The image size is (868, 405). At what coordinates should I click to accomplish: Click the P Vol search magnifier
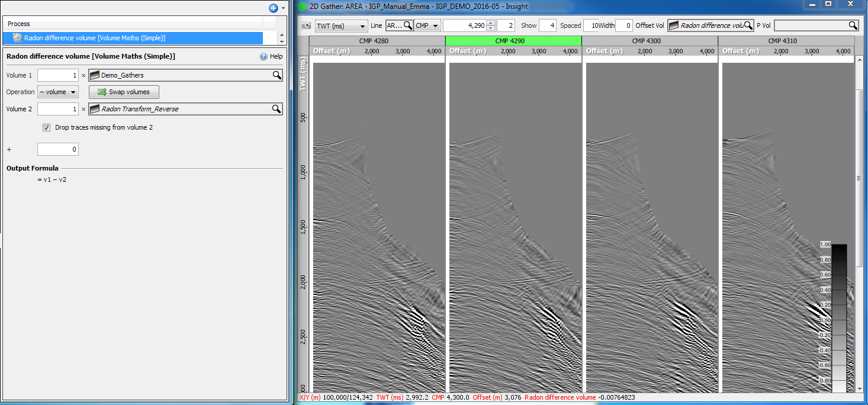[x=853, y=25]
